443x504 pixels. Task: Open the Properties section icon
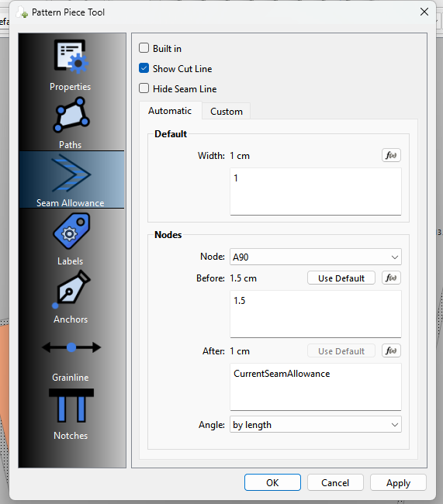[71, 56]
